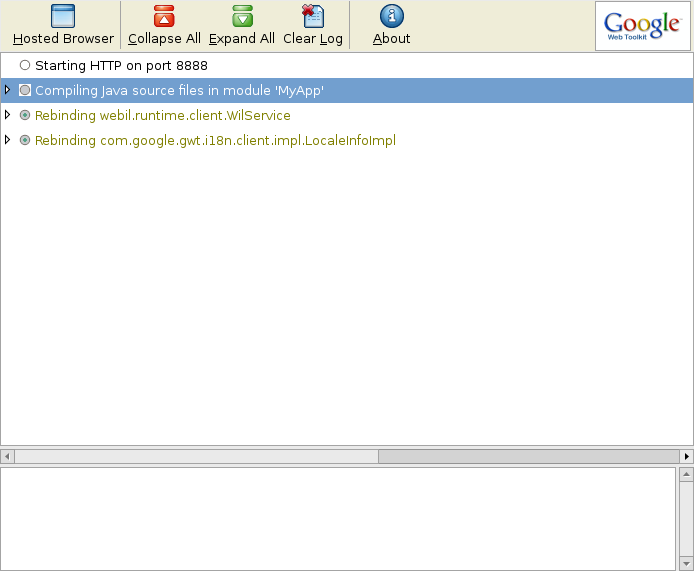Expand Rebinding webil.runtime.client.WilService node
This screenshot has width=694, height=571.
point(8,115)
